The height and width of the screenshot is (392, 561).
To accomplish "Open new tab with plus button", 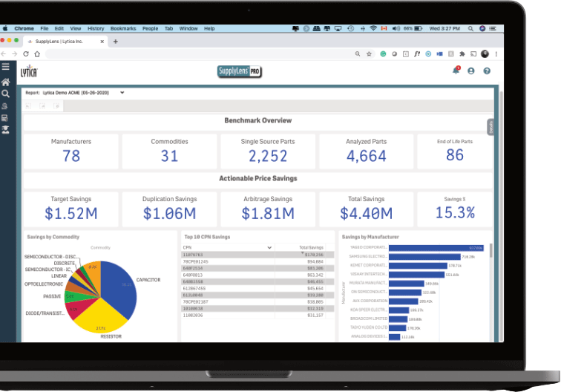I will (116, 42).
